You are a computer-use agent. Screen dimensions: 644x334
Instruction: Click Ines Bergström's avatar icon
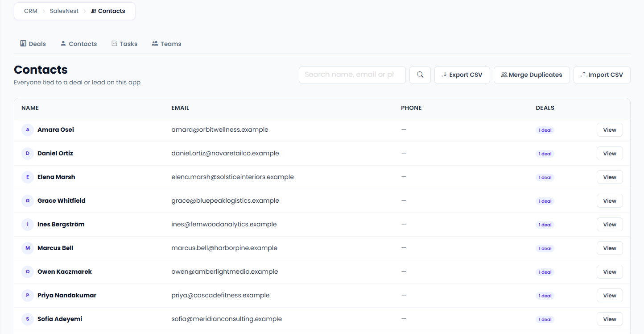coord(28,225)
